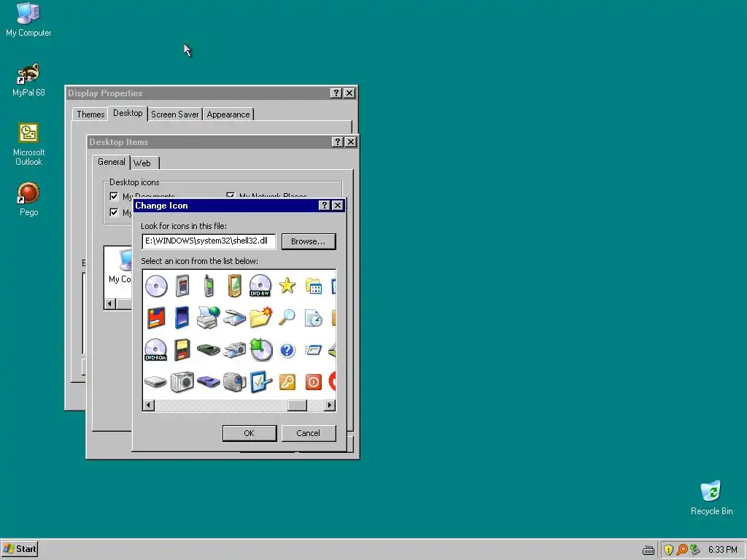Select the plain CD disc icon

point(156,286)
